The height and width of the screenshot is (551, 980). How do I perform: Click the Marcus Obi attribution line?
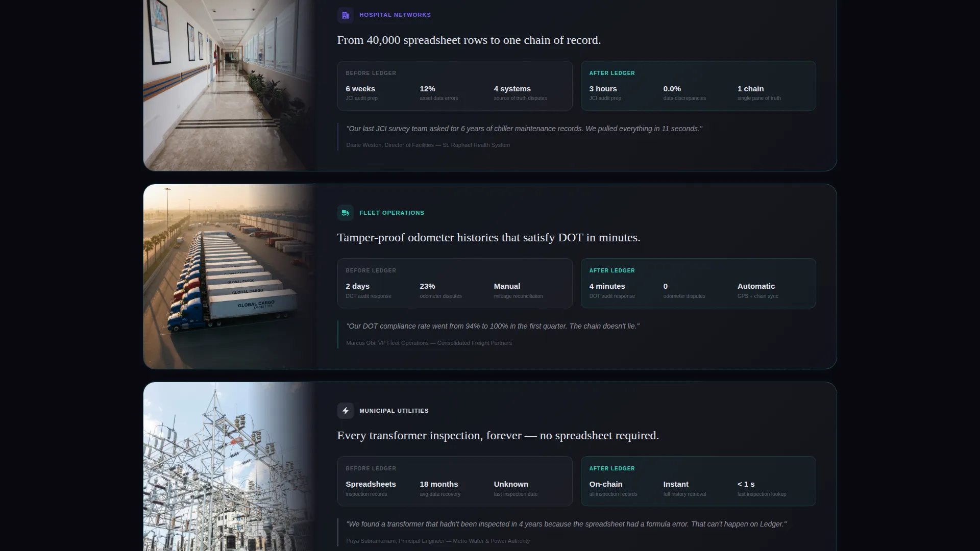point(429,343)
